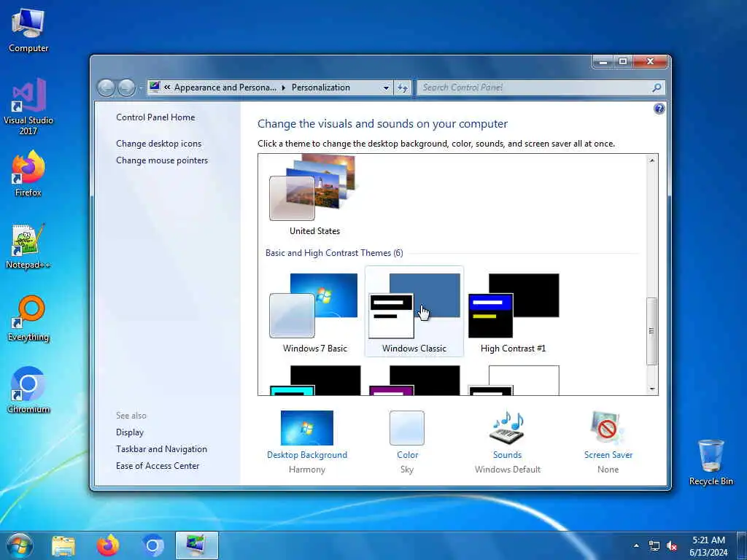Open Ease of Access Center link
Screen dimensions: 747x560
[x=158, y=466]
